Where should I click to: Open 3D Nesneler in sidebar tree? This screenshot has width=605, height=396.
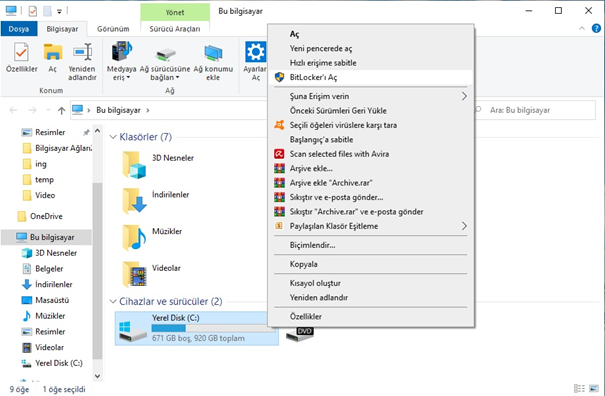click(49, 253)
